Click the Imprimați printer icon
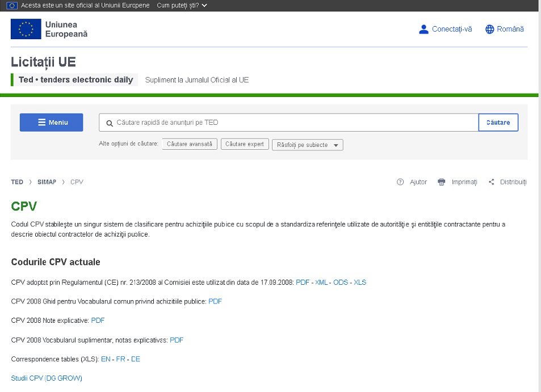Image resolution: width=541 pixels, height=392 pixels. coord(442,182)
